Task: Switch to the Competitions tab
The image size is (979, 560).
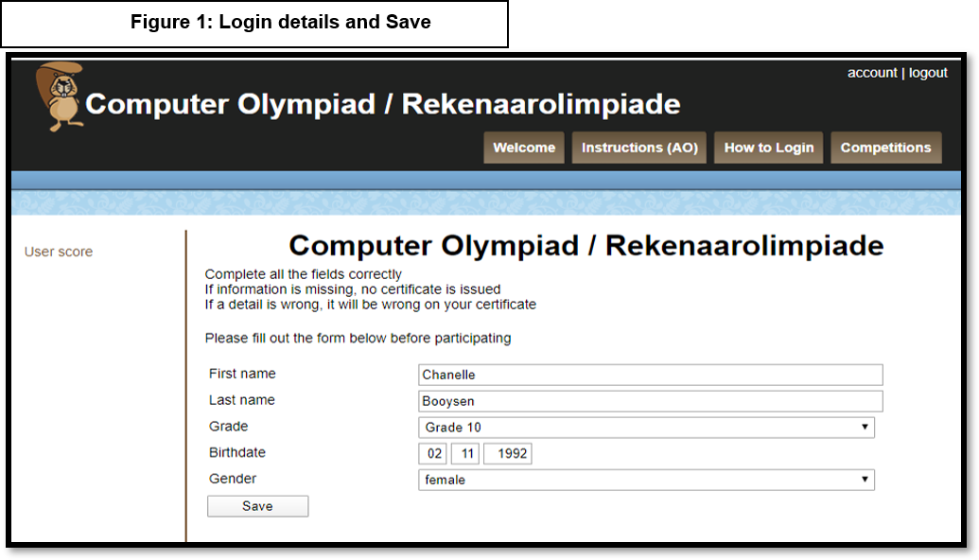Action: 886,148
